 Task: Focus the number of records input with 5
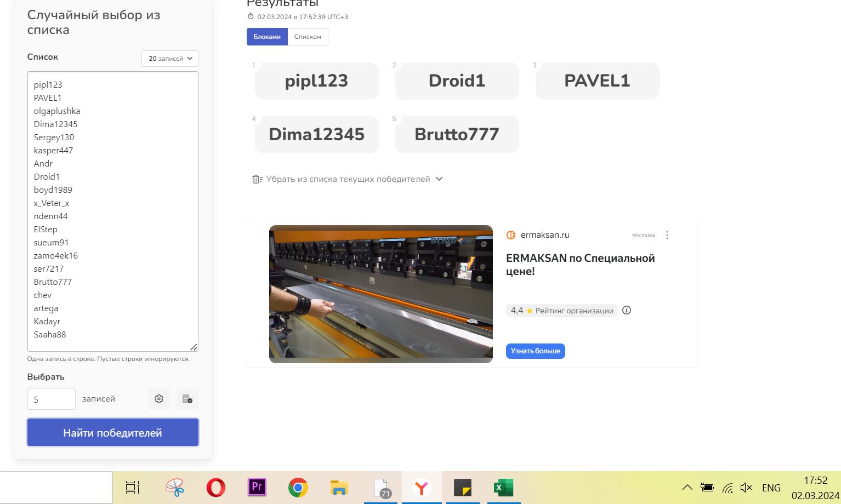[x=52, y=399]
